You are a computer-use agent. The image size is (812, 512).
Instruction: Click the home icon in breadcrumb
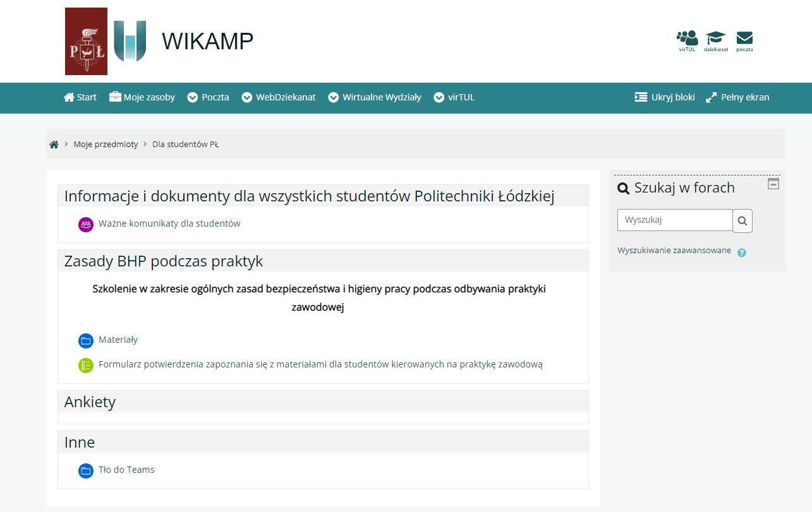pyautogui.click(x=54, y=145)
